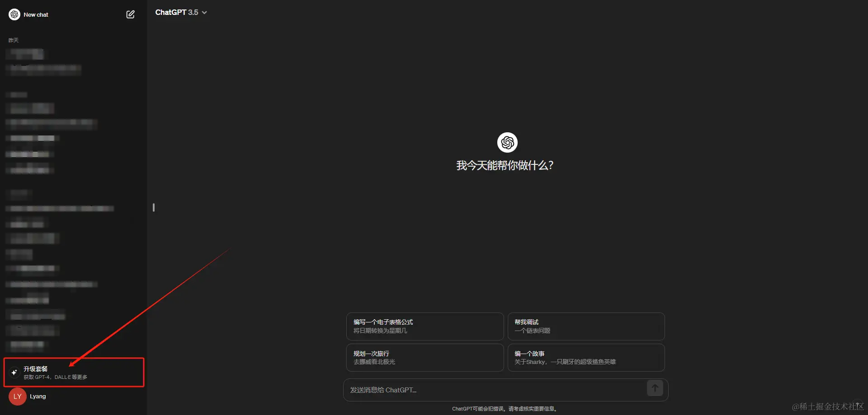Click the 升级套餐 upgrade plan option

[74, 373]
